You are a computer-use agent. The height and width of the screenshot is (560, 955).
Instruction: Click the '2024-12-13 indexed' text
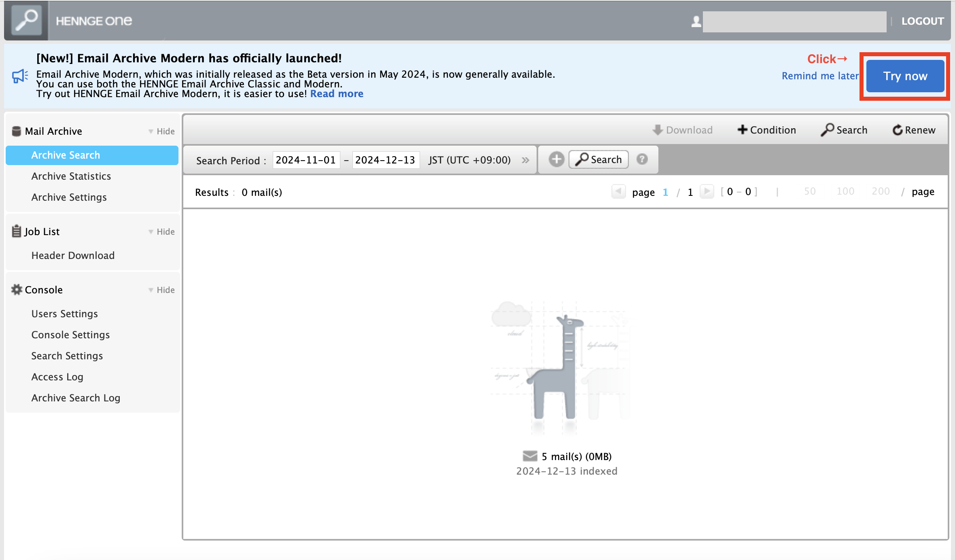click(x=567, y=471)
